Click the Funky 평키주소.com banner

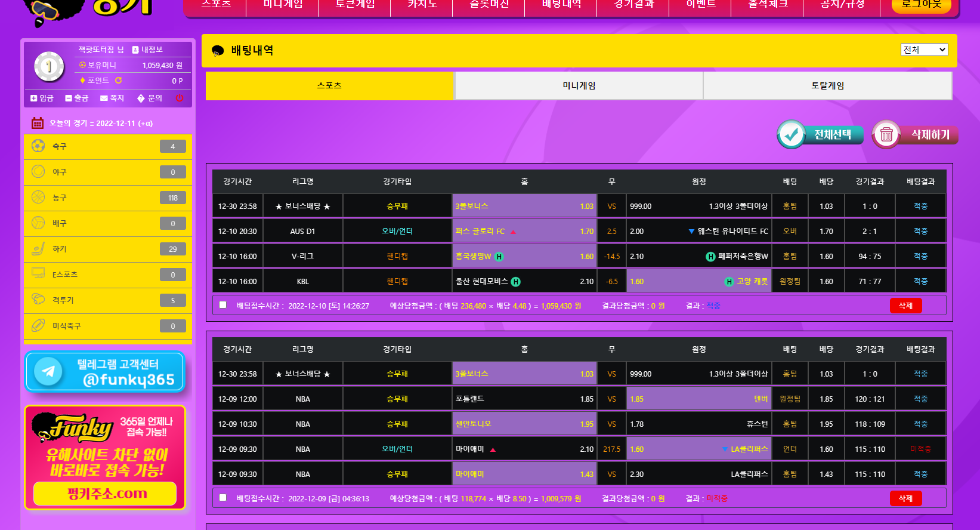[105, 458]
